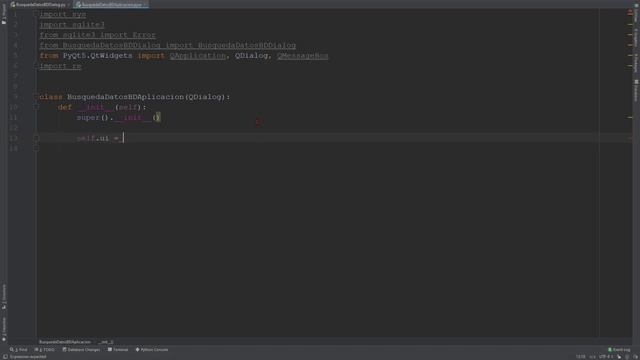Click QMessageBox on line 5

[302, 56]
